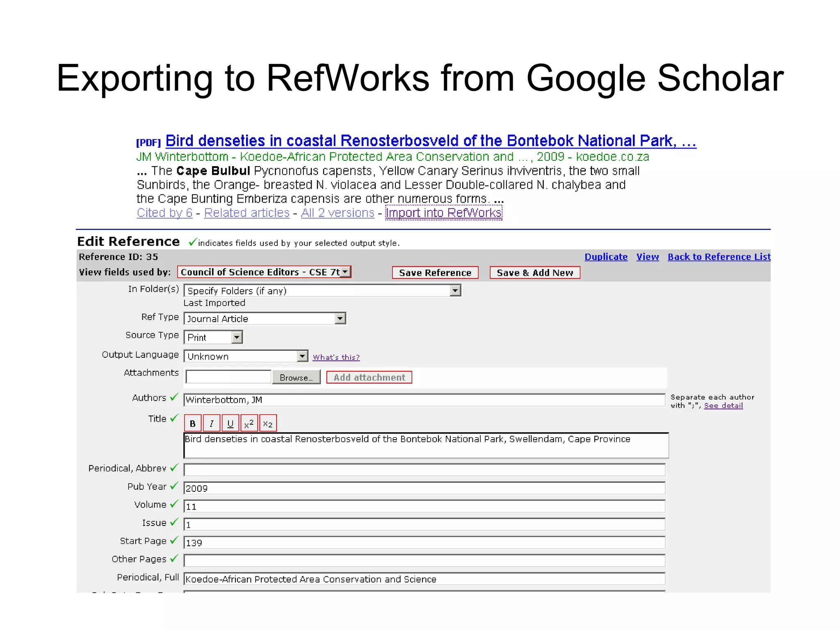Click the 'Reference ID: 35' text
The height and width of the screenshot is (630, 840).
118,257
